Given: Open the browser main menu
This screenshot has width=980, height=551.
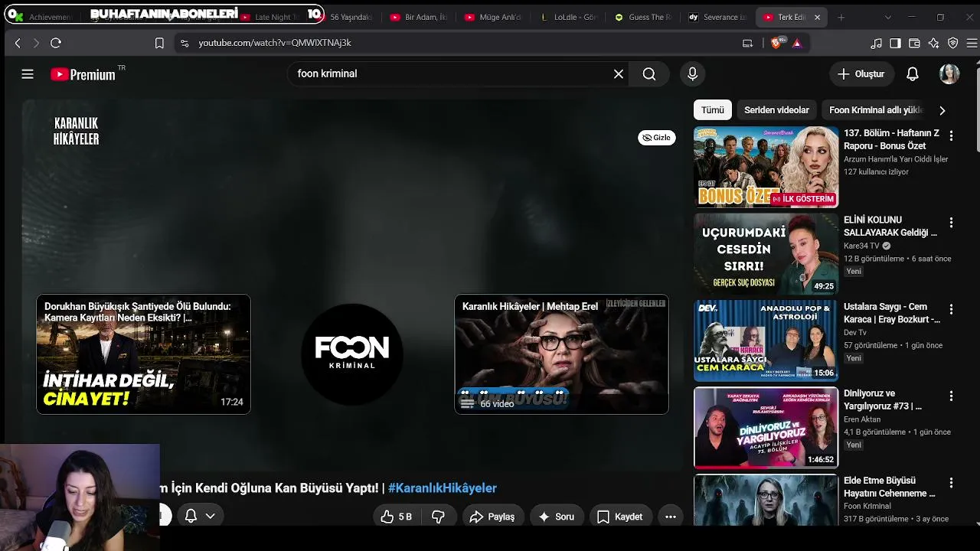Looking at the screenshot, I should pyautogui.click(x=972, y=44).
